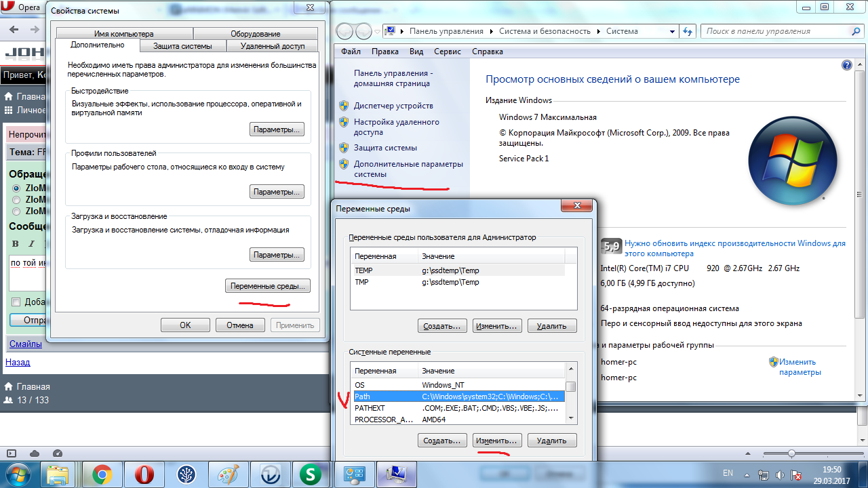Switch to the "Защита системы" tab

pyautogui.click(x=182, y=46)
